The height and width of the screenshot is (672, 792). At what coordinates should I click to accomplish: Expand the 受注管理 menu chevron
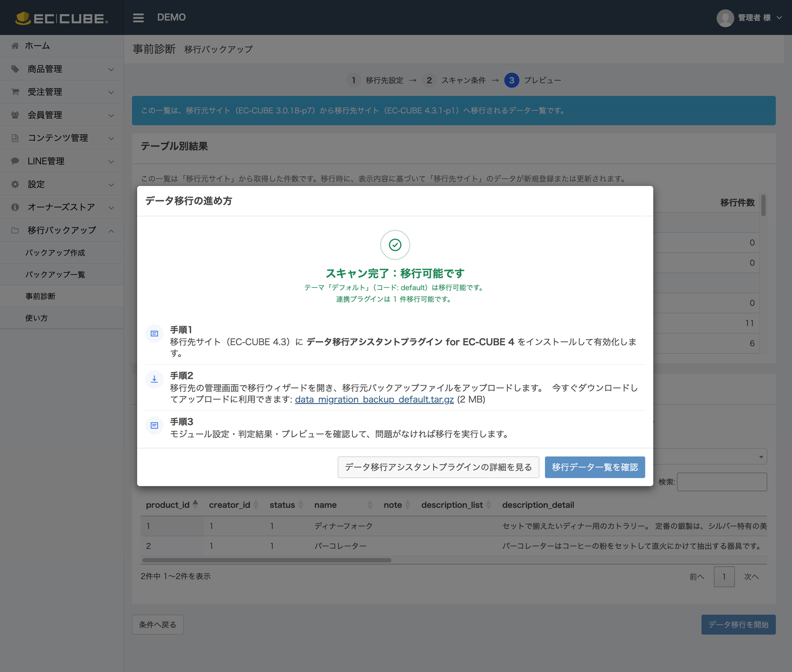pyautogui.click(x=111, y=92)
